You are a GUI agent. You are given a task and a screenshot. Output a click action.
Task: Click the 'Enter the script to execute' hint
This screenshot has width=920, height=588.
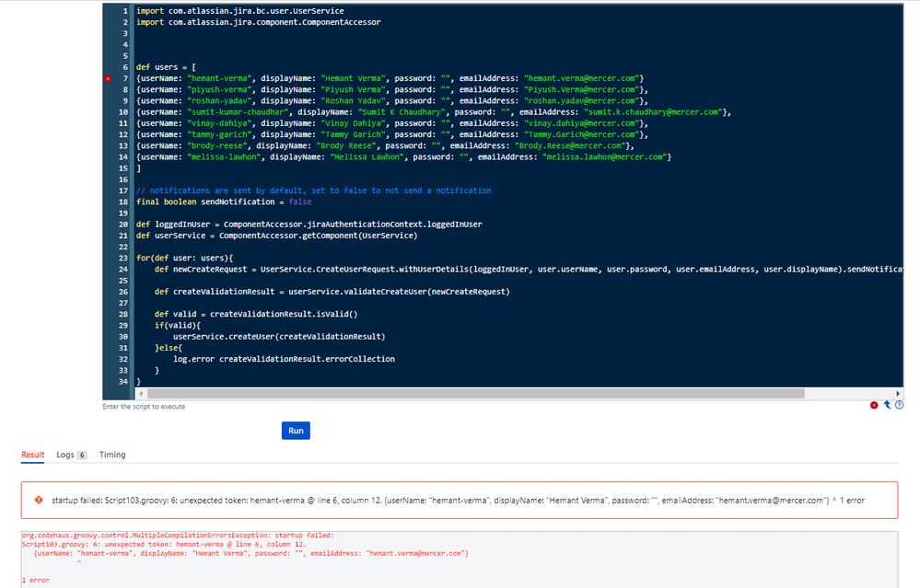click(144, 407)
